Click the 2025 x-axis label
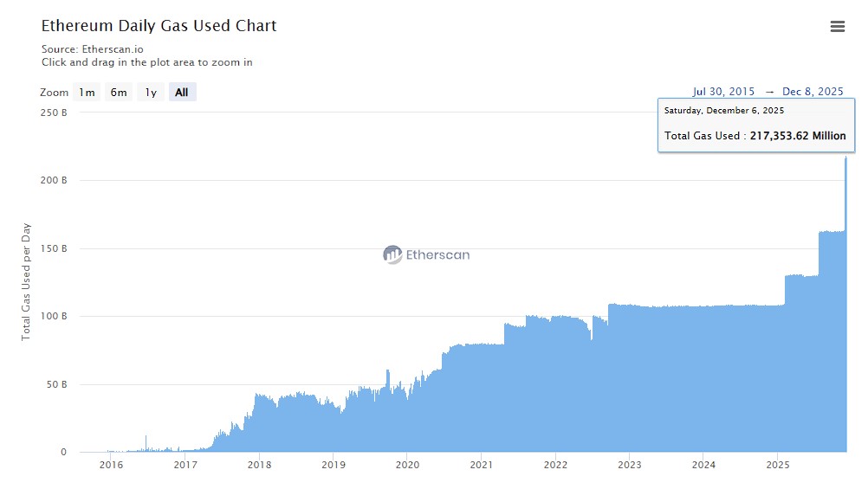 pos(777,465)
